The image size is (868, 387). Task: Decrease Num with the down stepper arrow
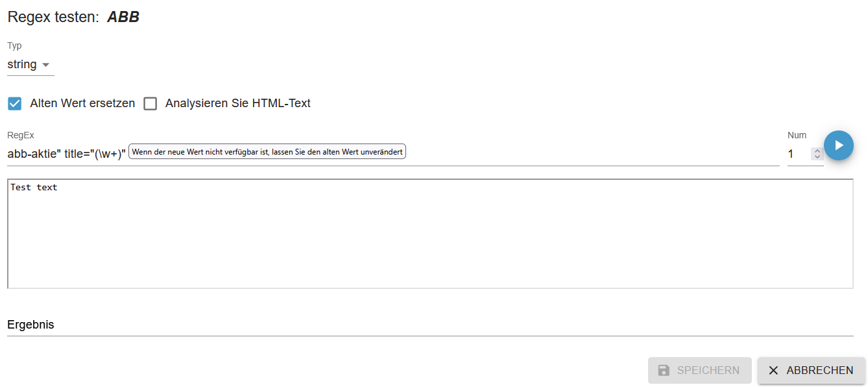817,157
